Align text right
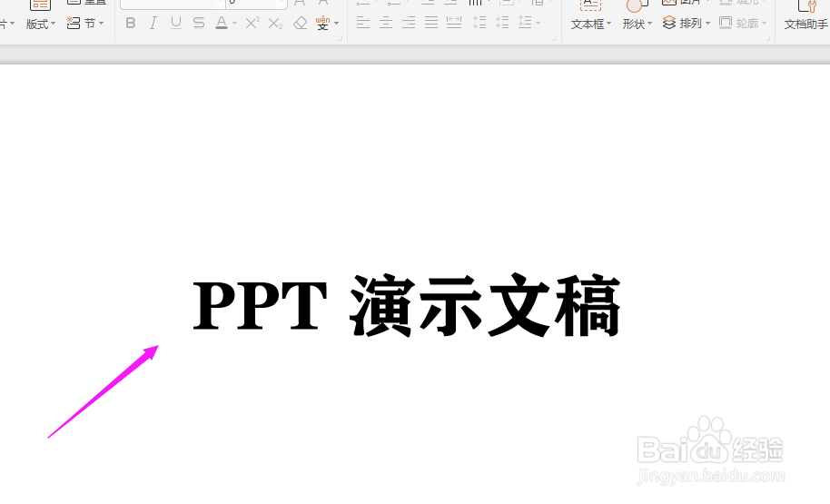830x504 pixels. 409,23
